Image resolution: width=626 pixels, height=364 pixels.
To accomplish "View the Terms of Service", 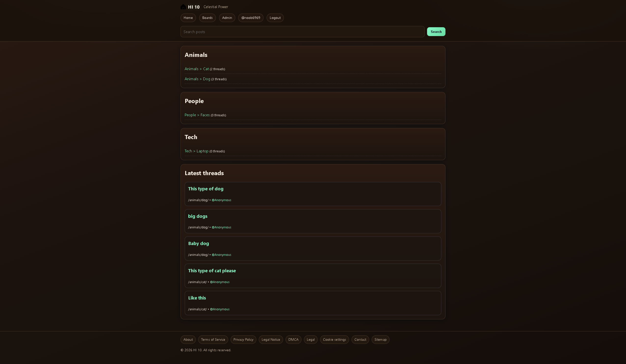I will [x=213, y=339].
